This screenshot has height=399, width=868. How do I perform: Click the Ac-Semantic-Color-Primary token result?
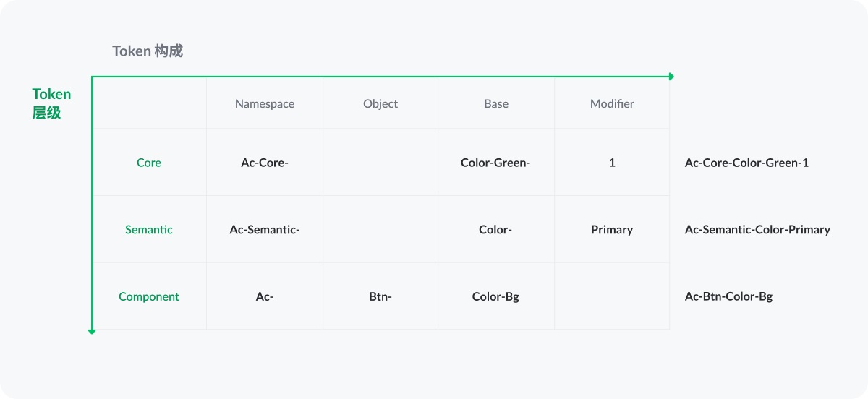tap(757, 229)
